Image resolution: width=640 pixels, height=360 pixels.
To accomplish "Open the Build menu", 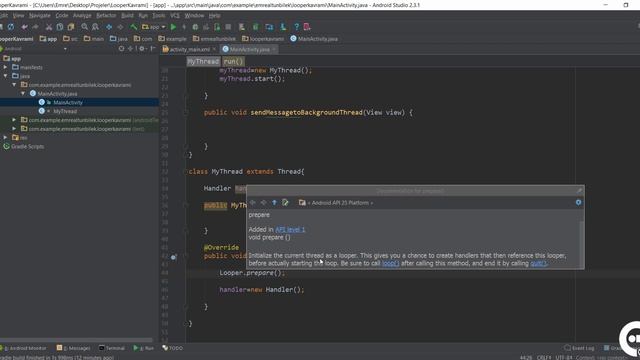I will click(127, 16).
